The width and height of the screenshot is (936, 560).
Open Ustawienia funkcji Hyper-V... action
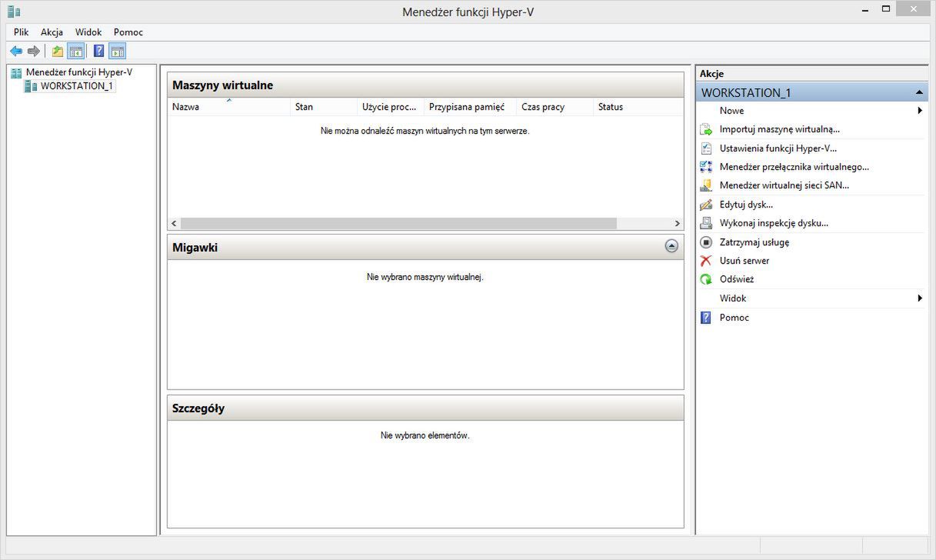pos(778,148)
